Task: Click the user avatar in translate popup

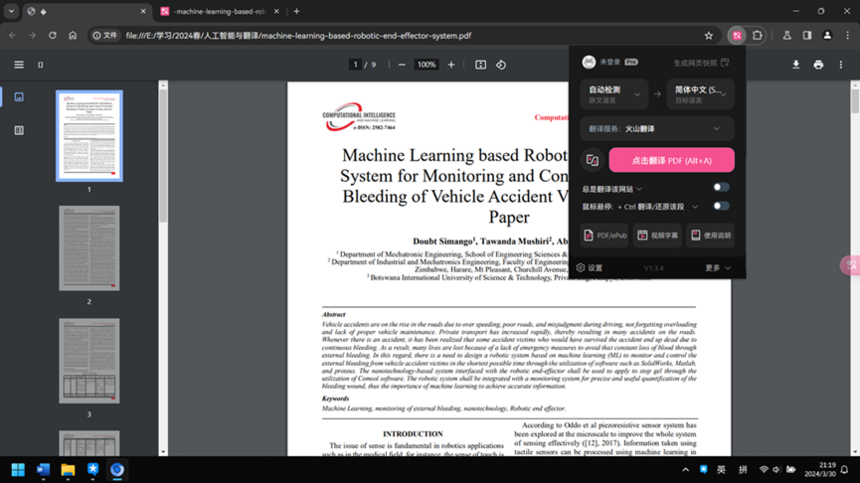Action: tap(589, 62)
